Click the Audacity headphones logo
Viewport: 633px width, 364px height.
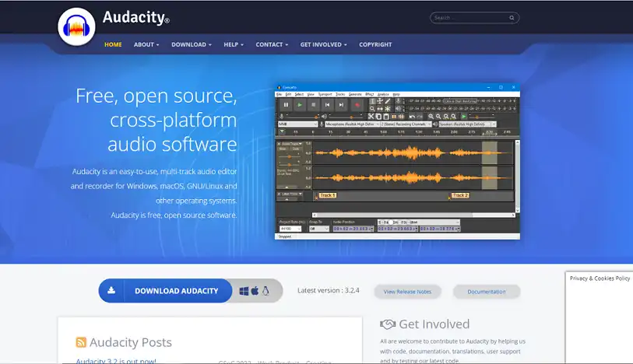coord(77,26)
